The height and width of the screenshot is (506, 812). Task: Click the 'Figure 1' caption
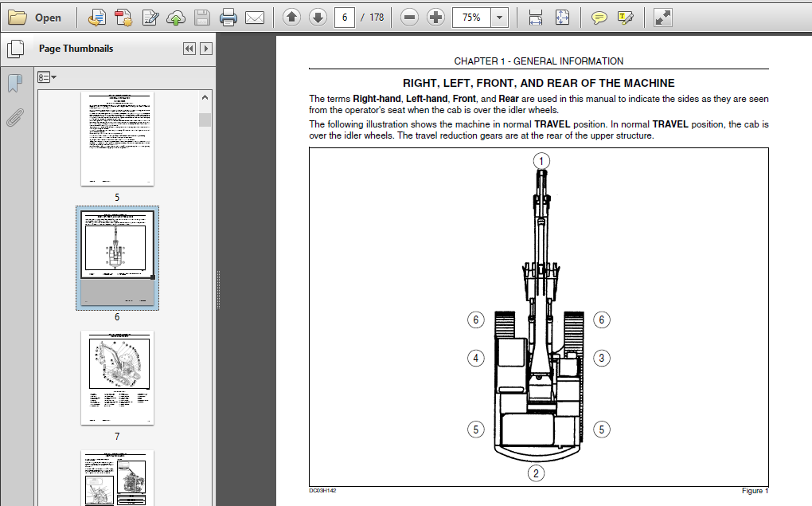tap(755, 490)
